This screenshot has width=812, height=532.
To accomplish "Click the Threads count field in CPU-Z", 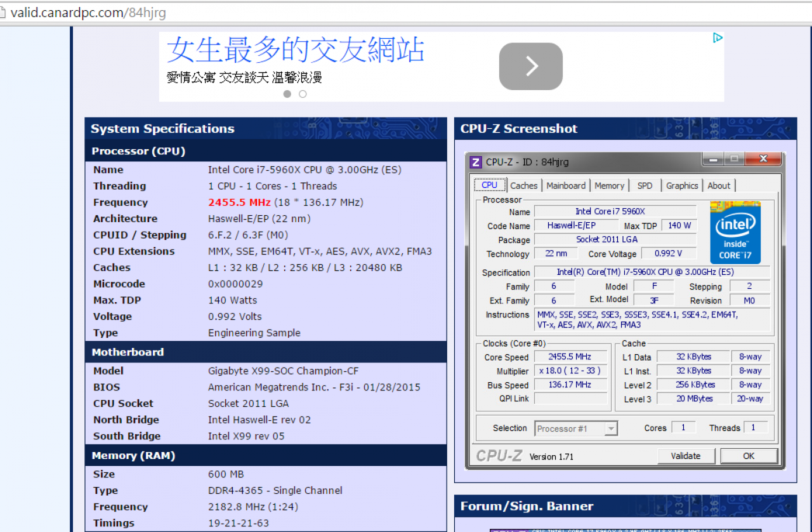I will click(756, 428).
